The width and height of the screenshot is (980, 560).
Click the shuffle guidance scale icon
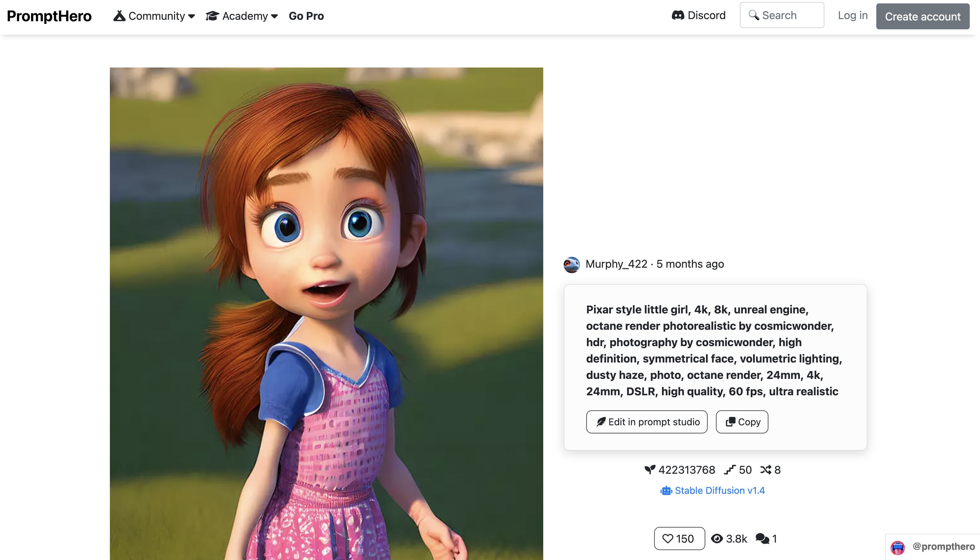pyautogui.click(x=765, y=470)
